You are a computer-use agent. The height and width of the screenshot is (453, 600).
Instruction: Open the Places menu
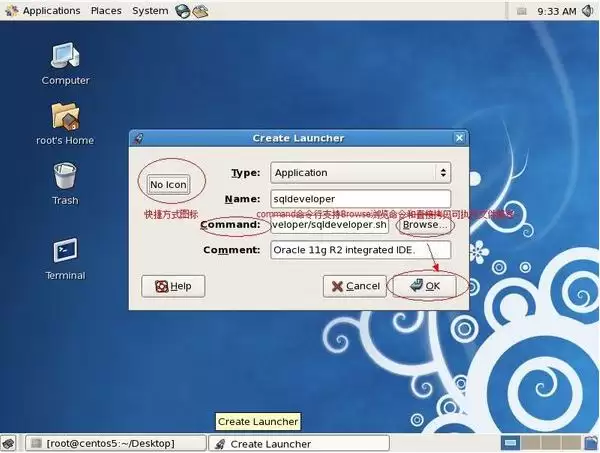click(106, 11)
